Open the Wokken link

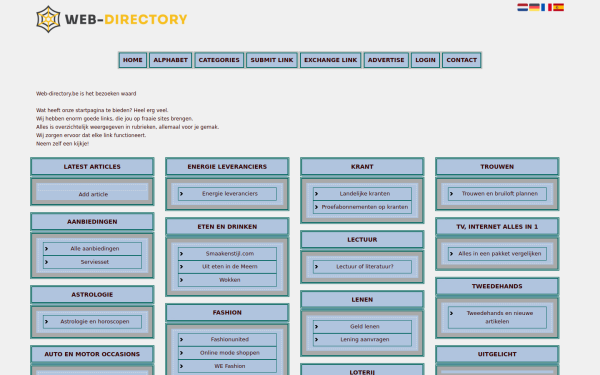click(x=230, y=280)
